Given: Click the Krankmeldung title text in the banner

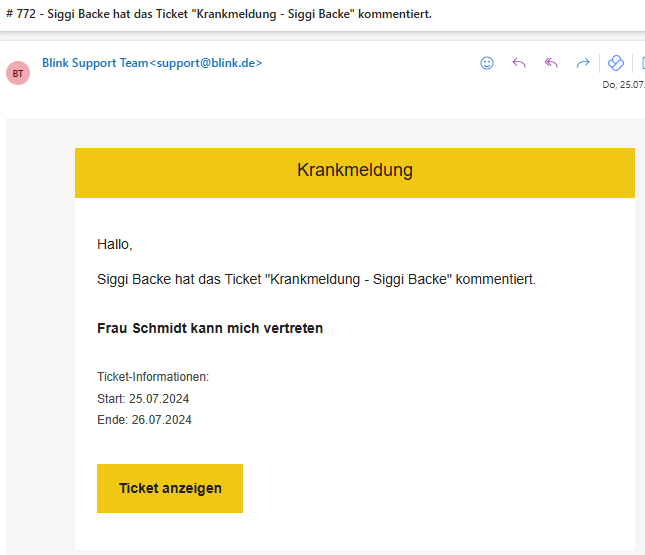Looking at the screenshot, I should 354,171.
